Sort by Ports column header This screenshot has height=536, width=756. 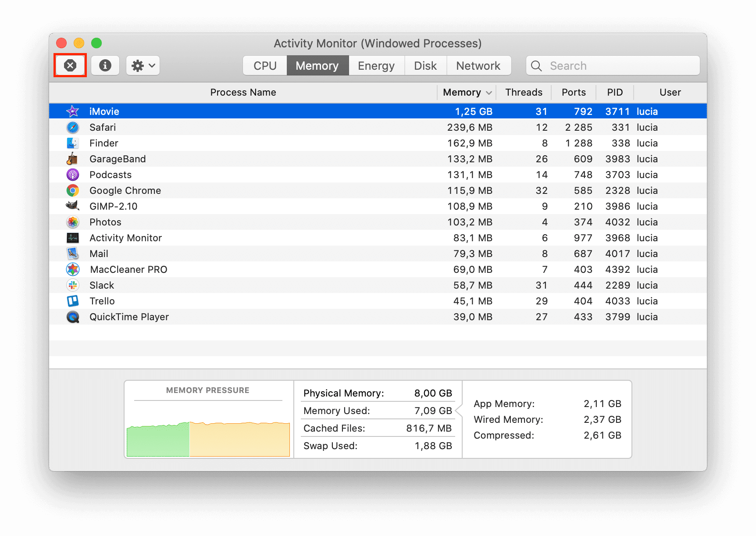574,92
